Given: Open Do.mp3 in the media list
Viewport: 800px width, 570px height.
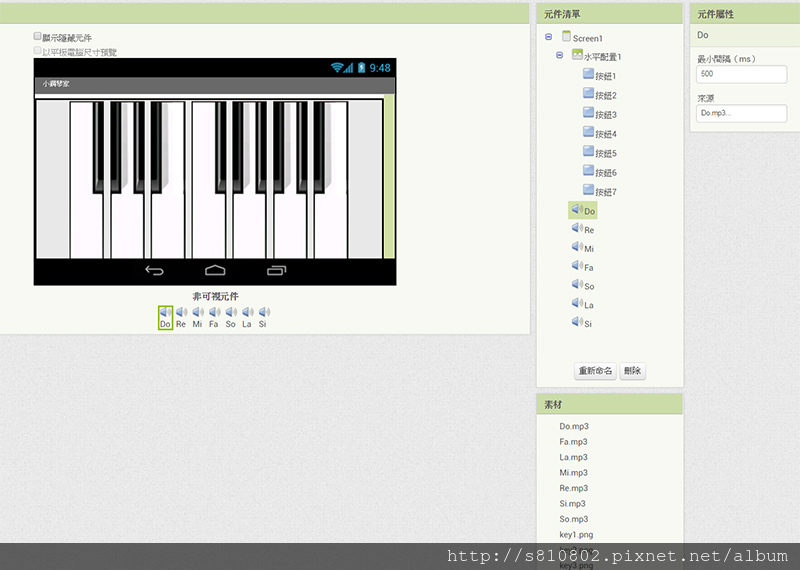Looking at the screenshot, I should click(574, 426).
